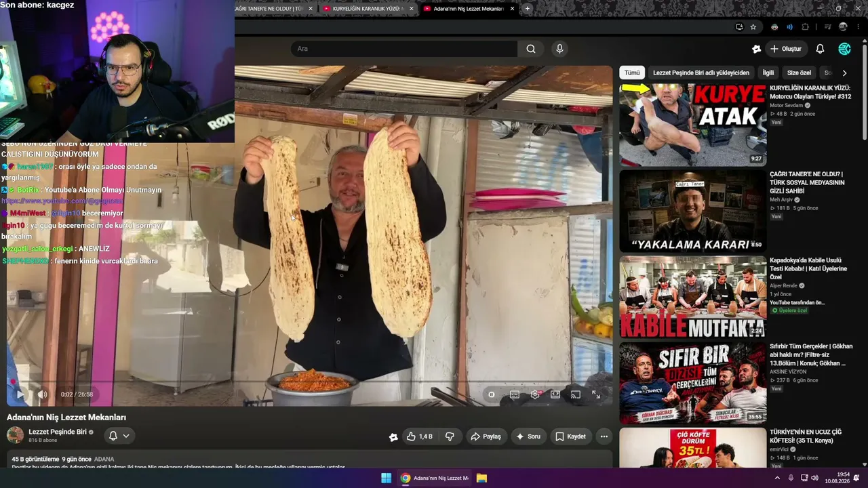The width and height of the screenshot is (868, 488).
Task: Open media controls icon in Chrome toolbar
Action: (x=827, y=27)
